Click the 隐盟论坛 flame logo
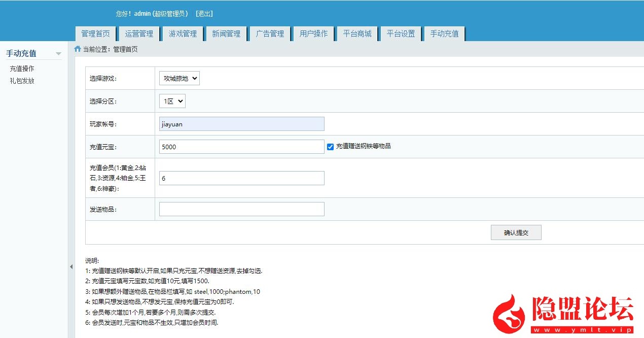 [510, 313]
